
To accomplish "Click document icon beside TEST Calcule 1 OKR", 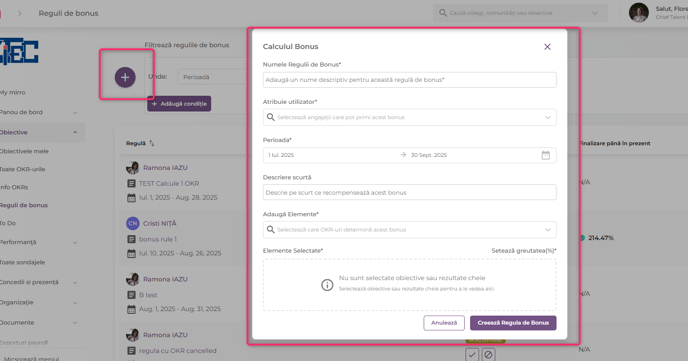I will (x=131, y=183).
